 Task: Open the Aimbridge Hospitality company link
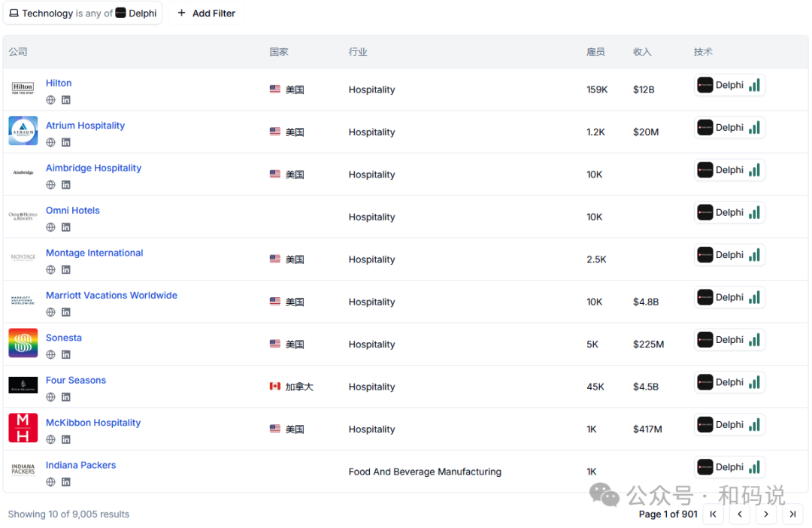pos(93,168)
